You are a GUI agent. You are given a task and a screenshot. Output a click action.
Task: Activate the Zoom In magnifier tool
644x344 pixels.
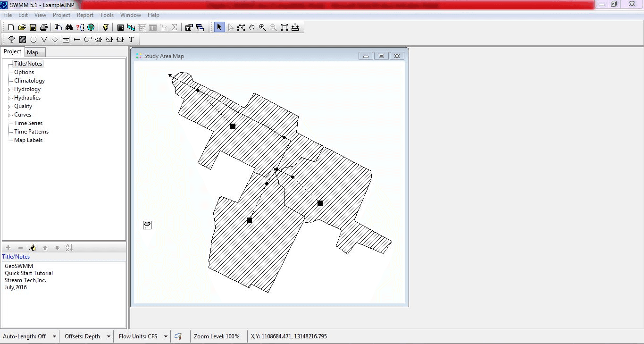(262, 27)
